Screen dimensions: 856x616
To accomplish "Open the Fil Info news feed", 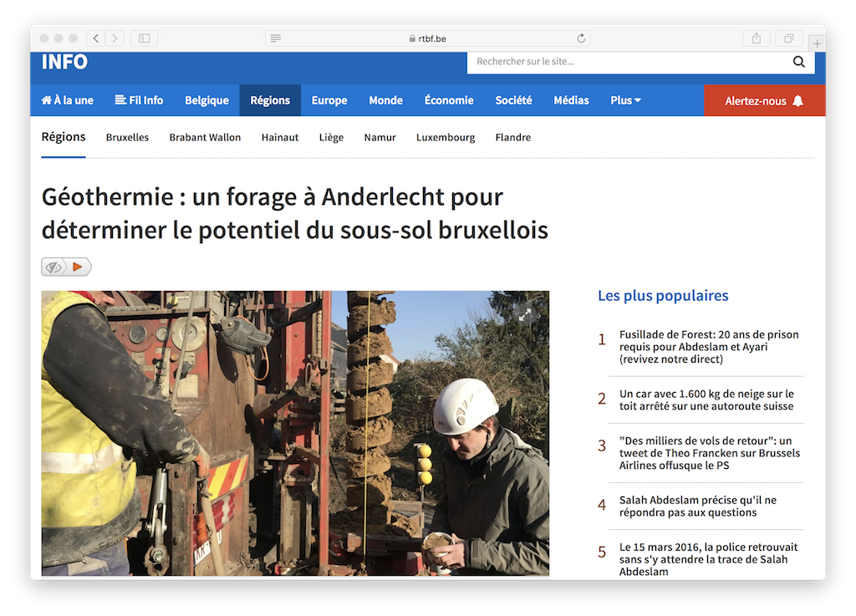I will [x=139, y=100].
